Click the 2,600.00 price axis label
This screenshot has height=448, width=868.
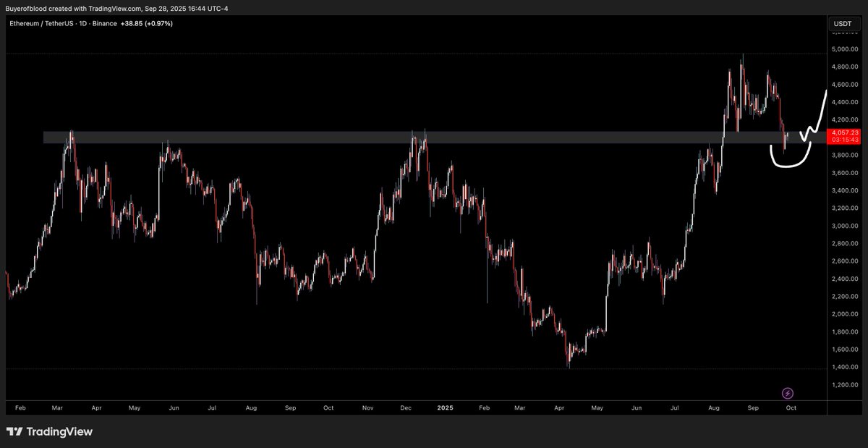point(845,261)
